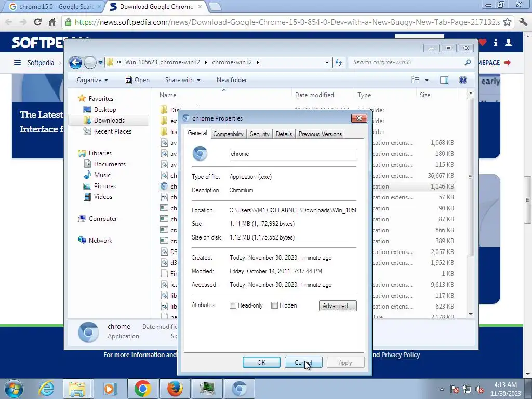Click New folder in Explorer toolbar
Image resolution: width=532 pixels, height=399 pixels.
click(x=232, y=80)
